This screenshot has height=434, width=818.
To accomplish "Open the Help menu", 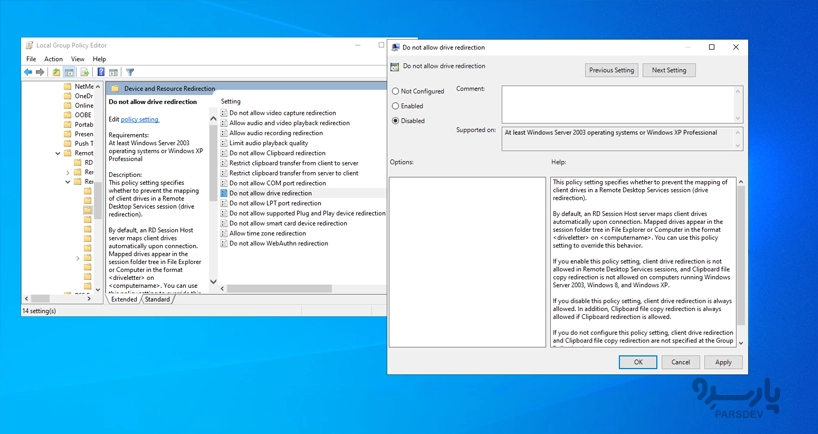I will coord(99,59).
